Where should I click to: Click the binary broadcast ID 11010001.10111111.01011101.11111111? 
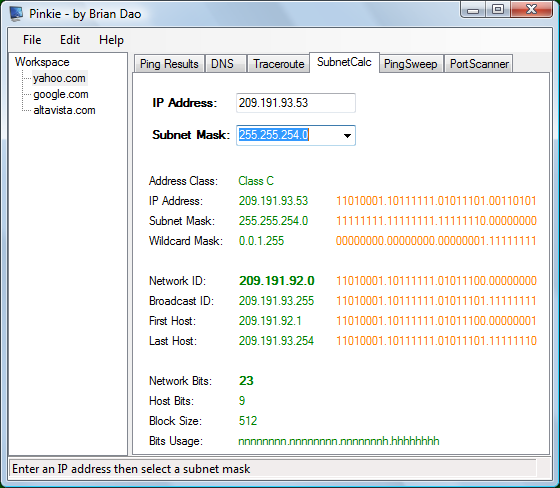(x=436, y=301)
